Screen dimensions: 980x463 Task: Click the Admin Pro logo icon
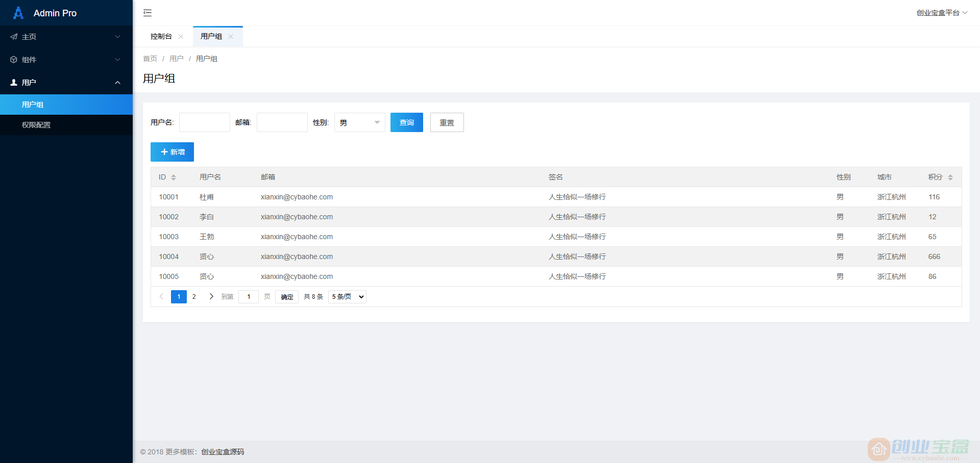tap(18, 13)
